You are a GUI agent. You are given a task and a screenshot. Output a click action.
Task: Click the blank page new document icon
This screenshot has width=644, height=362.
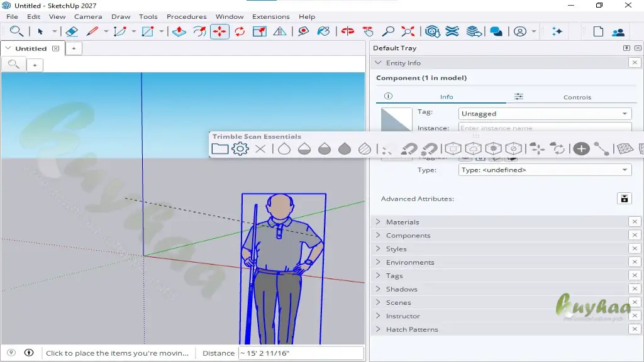(x=598, y=31)
